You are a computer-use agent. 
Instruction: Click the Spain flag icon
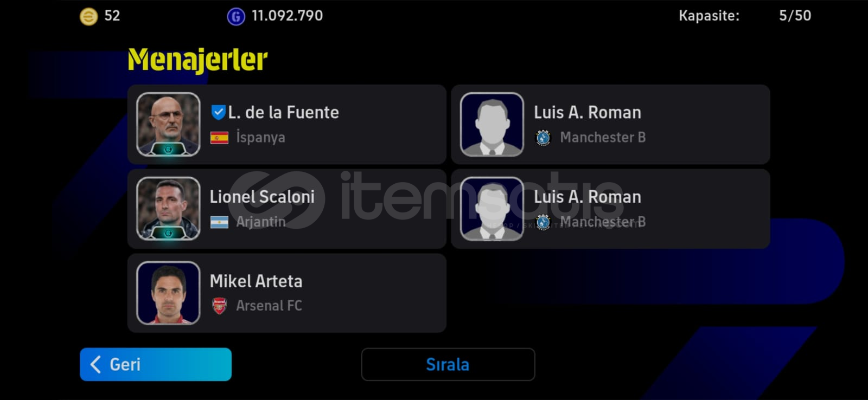click(219, 138)
